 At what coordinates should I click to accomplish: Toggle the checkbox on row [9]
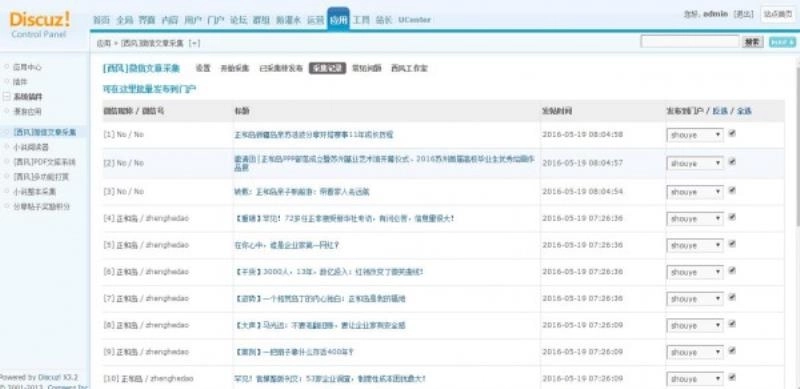[732, 351]
